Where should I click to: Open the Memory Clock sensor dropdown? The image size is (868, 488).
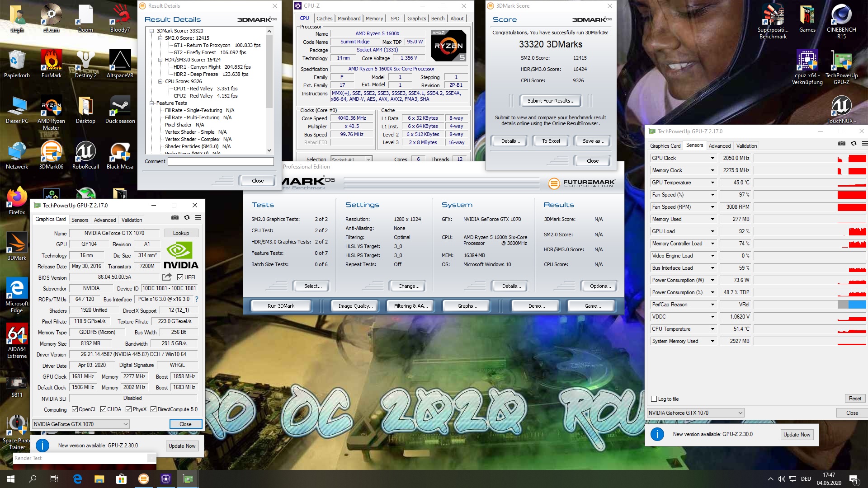[712, 170]
